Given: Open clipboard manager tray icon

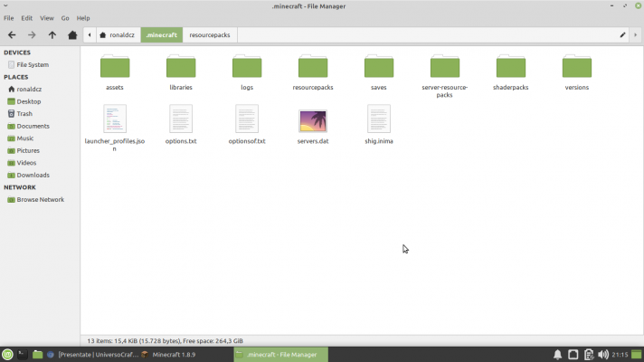Looking at the screenshot, I should pos(589,354).
